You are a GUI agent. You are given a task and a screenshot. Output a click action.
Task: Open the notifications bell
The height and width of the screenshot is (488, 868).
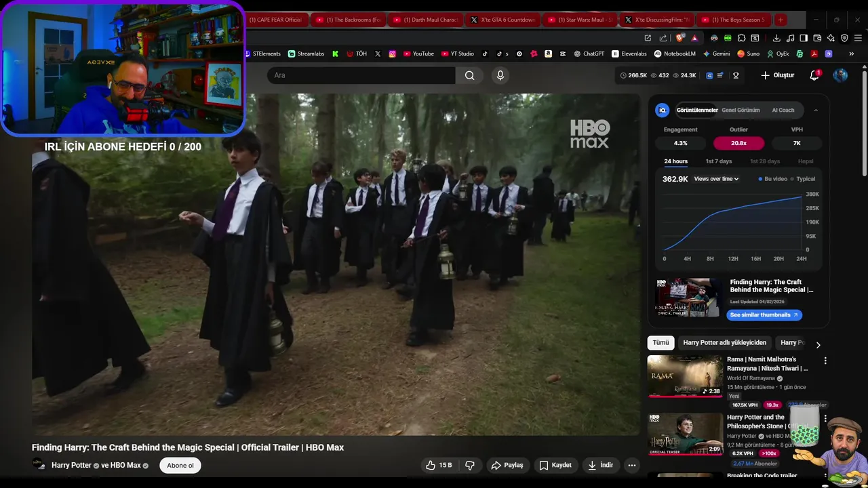tap(814, 75)
